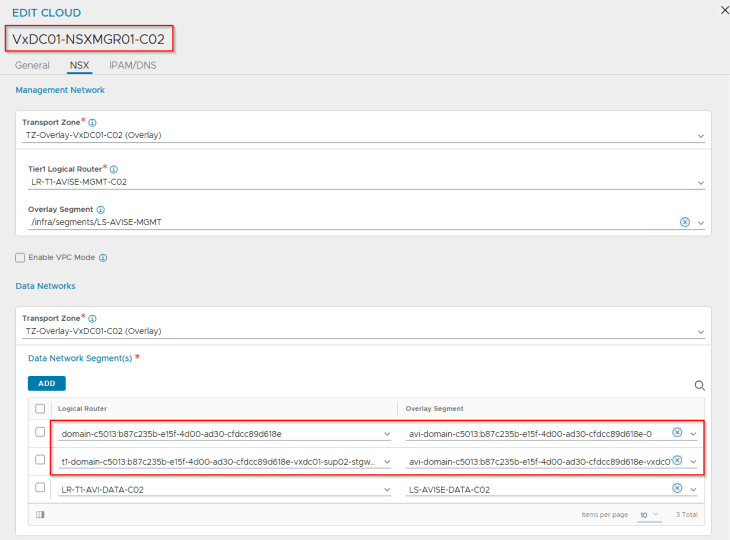Enable VPC Mode checkbox

21,257
